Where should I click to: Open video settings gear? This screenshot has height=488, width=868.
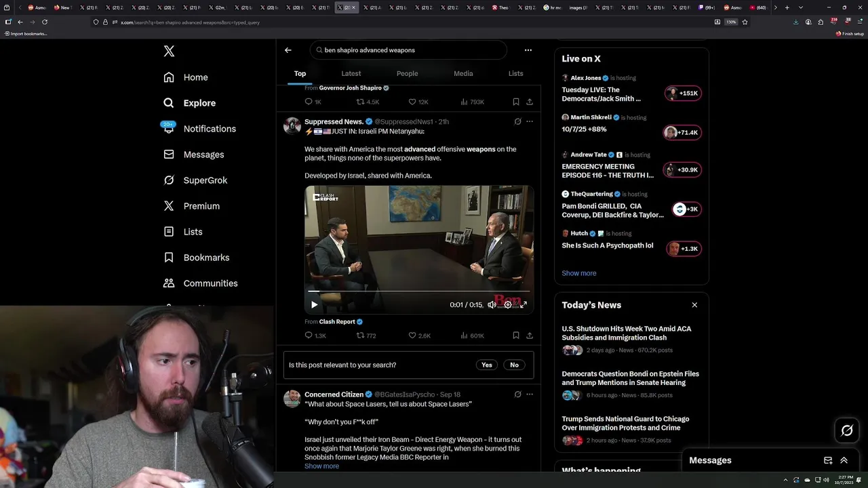click(508, 305)
